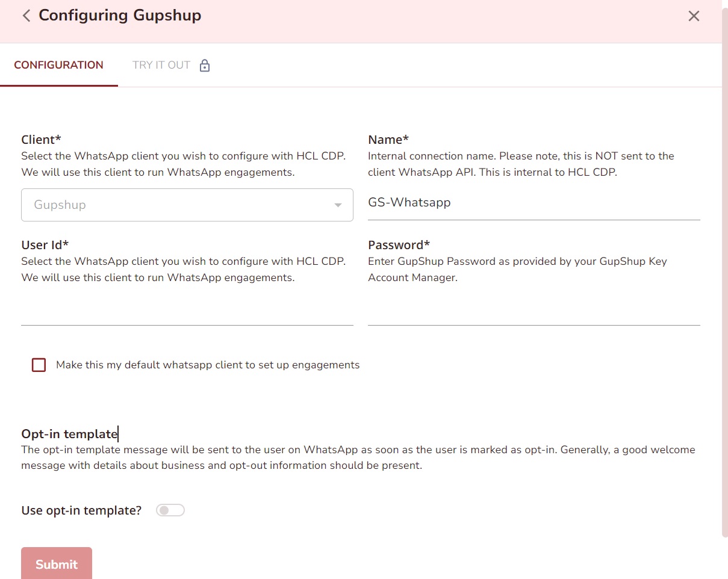Check the default whatsapp client checkbox
Viewport: 728px width, 579px height.
[x=39, y=365]
